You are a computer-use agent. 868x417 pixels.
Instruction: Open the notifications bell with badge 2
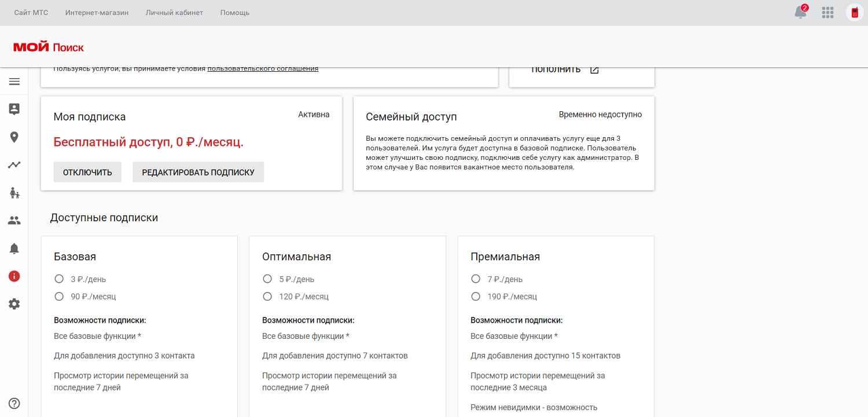[x=801, y=12]
